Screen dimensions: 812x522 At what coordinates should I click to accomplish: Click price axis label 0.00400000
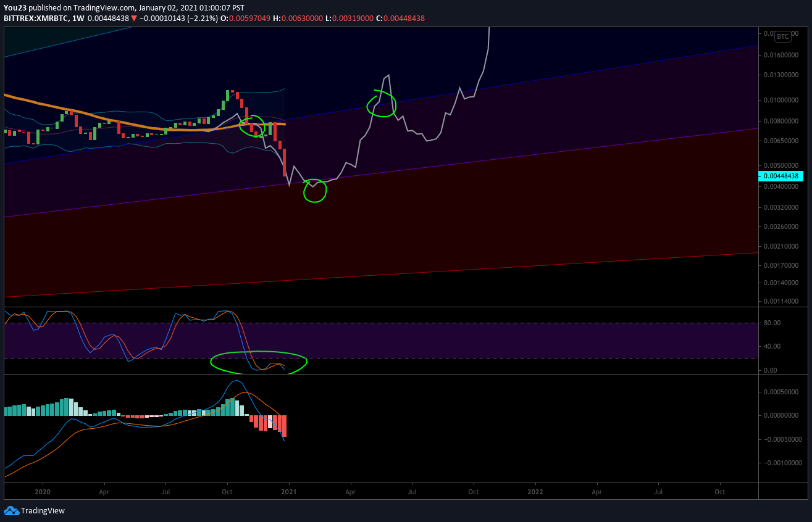(781, 187)
